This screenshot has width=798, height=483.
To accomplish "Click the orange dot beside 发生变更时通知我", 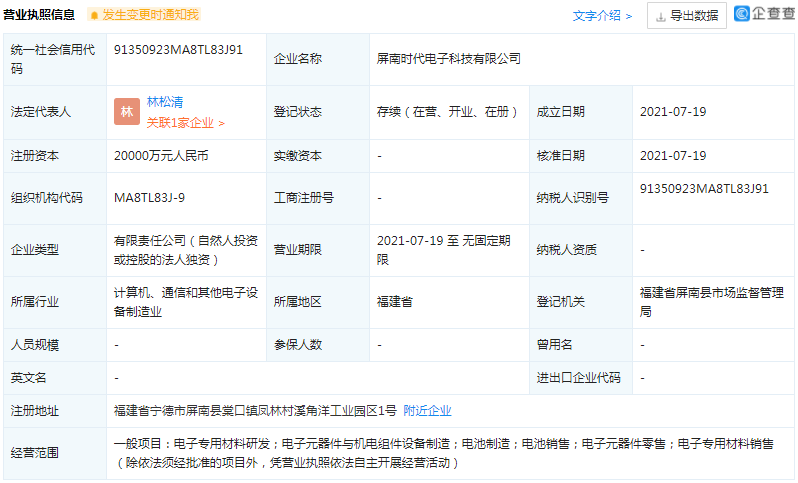I will point(94,15).
